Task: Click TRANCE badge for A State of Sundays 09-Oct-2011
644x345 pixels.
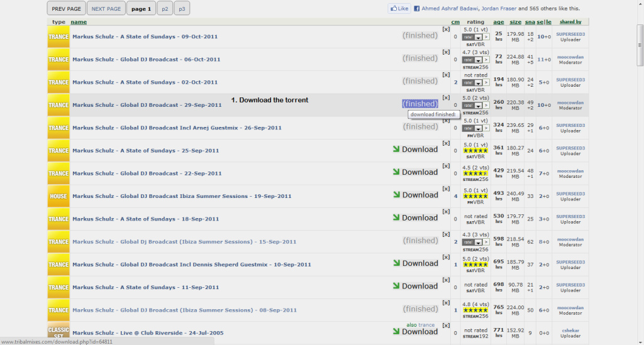Action: [58, 36]
